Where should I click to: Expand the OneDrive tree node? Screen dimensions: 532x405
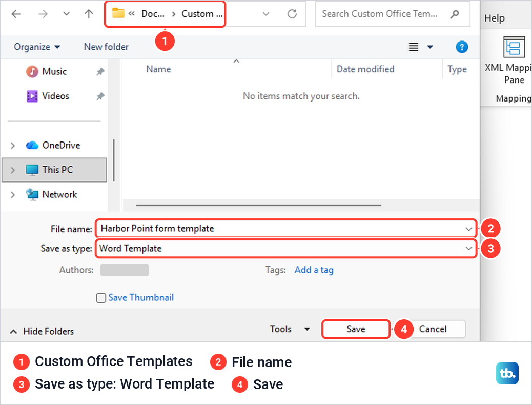(13, 146)
